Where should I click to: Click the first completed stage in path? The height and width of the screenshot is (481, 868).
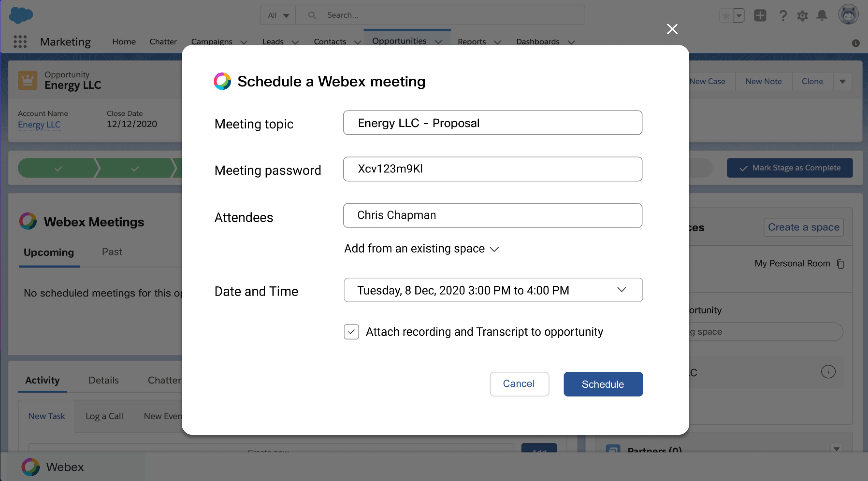click(x=58, y=168)
